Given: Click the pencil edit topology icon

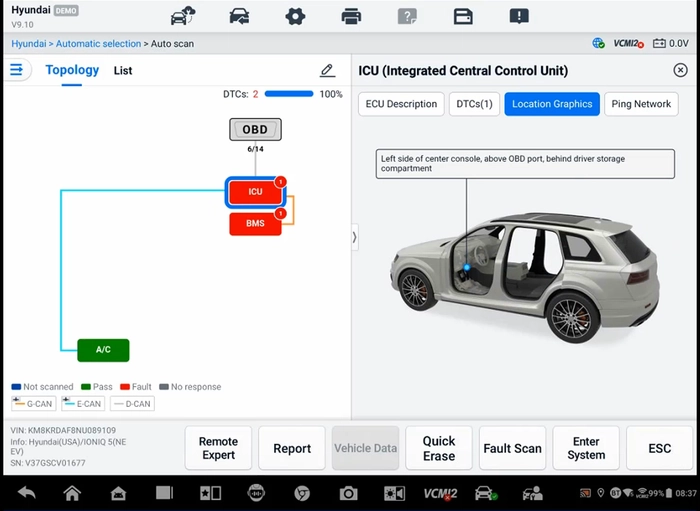Looking at the screenshot, I should [x=327, y=71].
